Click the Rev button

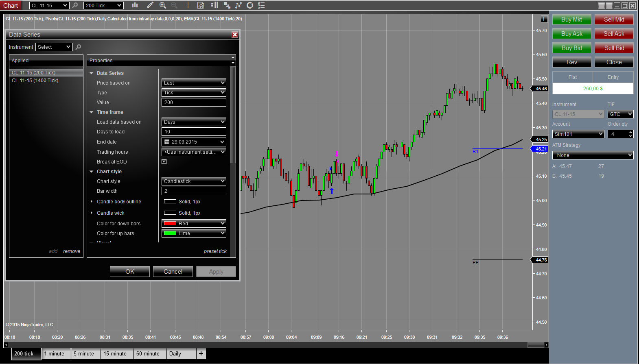(572, 62)
